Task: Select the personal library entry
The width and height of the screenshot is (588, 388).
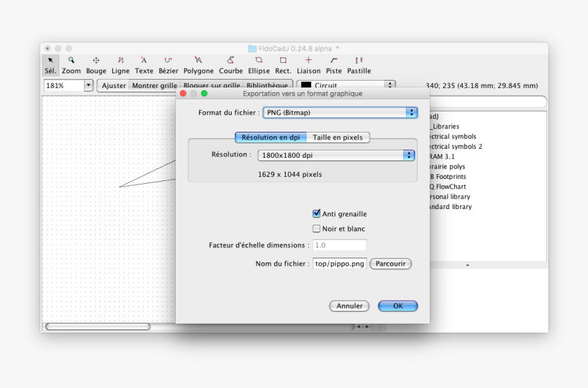Action: pos(450,197)
